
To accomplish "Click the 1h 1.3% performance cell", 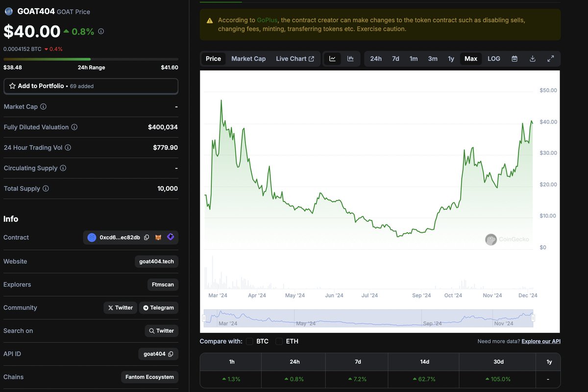I will (231, 379).
